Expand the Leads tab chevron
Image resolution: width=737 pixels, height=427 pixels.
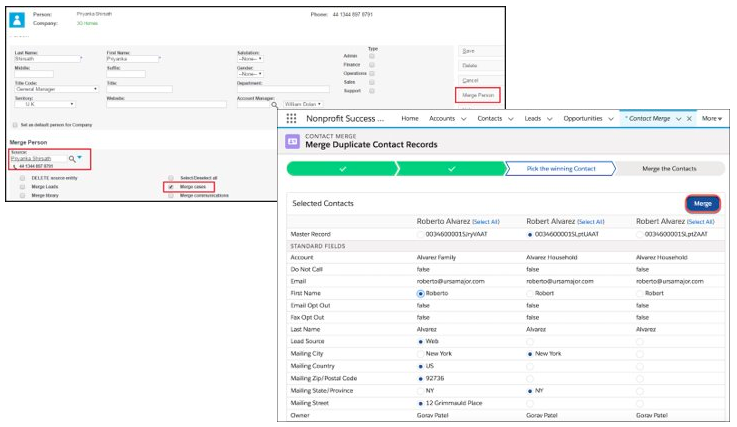(549, 119)
